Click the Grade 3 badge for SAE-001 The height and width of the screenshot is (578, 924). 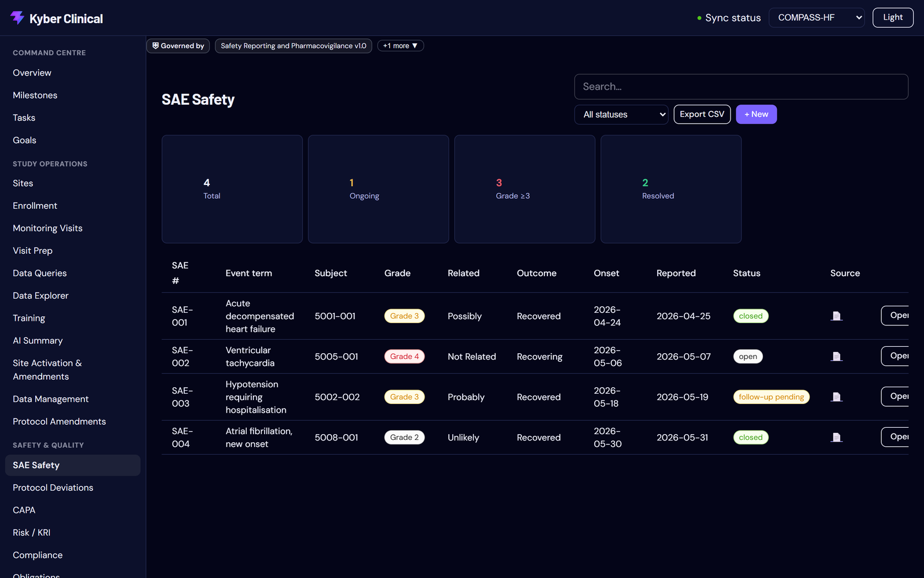[404, 316]
